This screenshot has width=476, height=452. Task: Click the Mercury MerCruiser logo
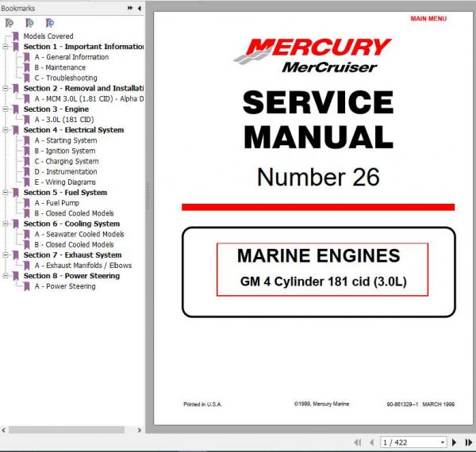pyautogui.click(x=313, y=56)
